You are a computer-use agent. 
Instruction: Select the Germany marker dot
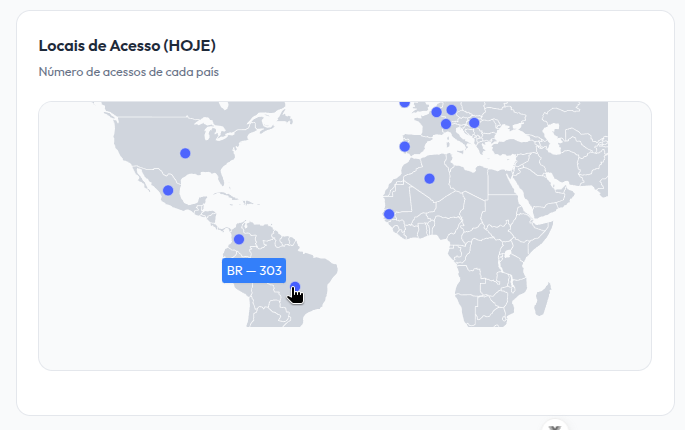tap(451, 110)
